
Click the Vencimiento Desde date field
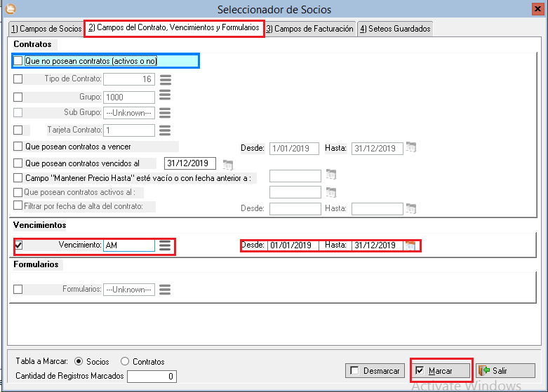pyautogui.click(x=292, y=245)
